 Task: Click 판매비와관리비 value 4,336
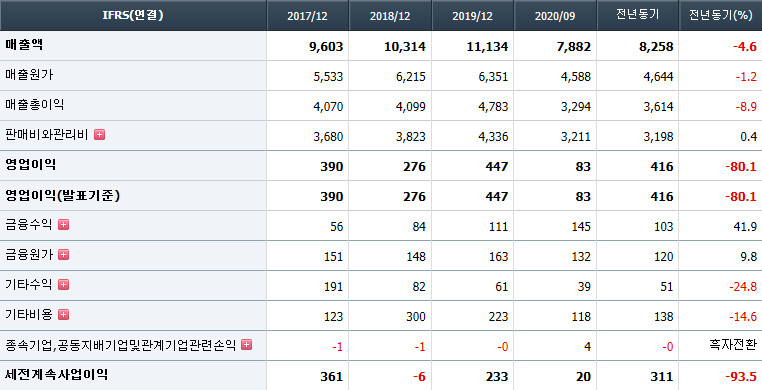pyautogui.click(x=493, y=137)
